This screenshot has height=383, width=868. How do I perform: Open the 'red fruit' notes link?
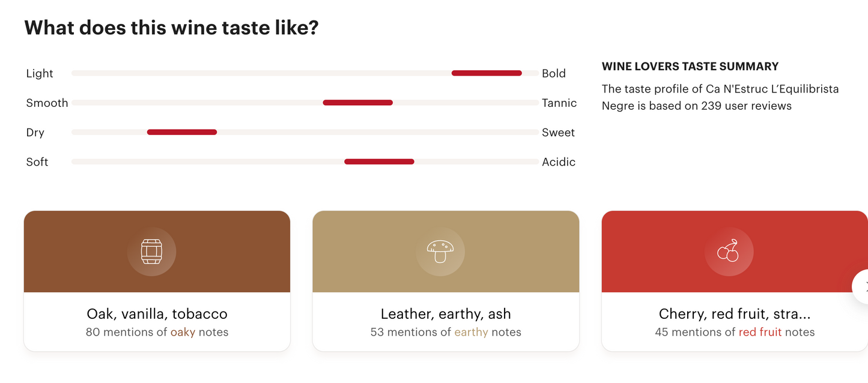760,332
